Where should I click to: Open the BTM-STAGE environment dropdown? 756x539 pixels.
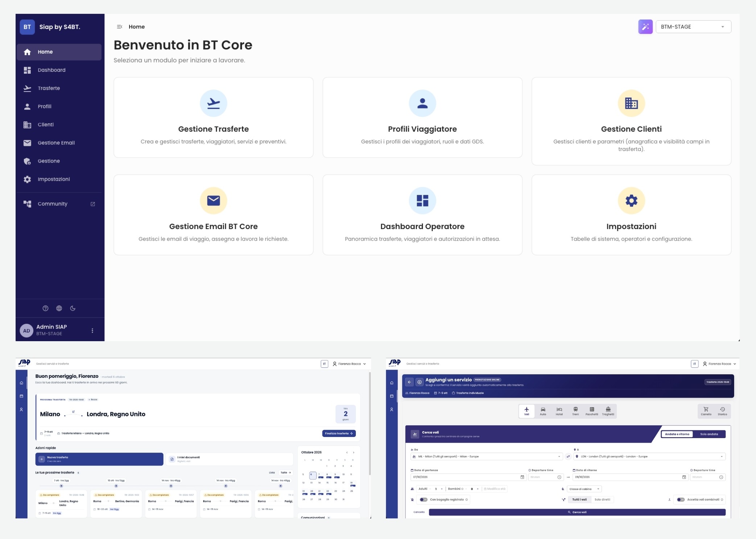click(x=693, y=27)
